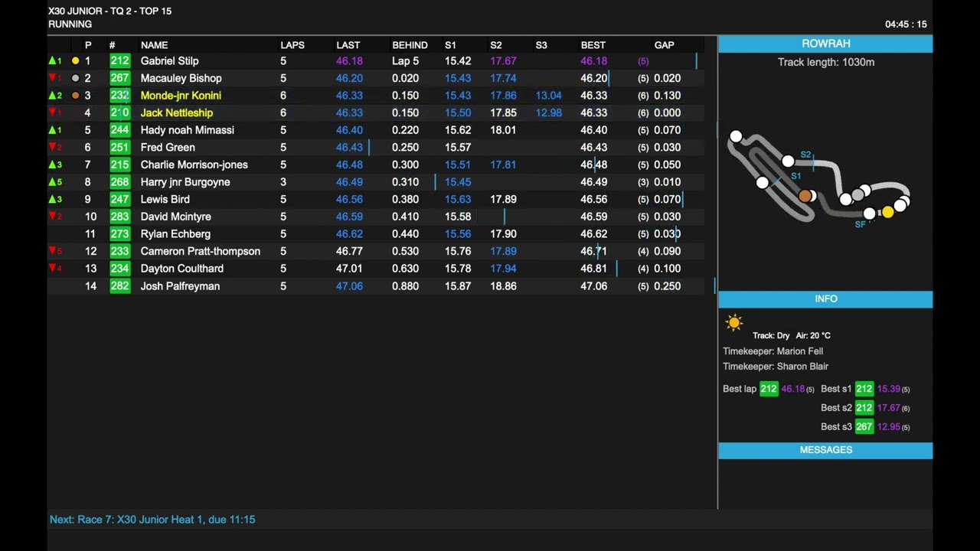Click the 04:45 : 15 session clock

(906, 24)
